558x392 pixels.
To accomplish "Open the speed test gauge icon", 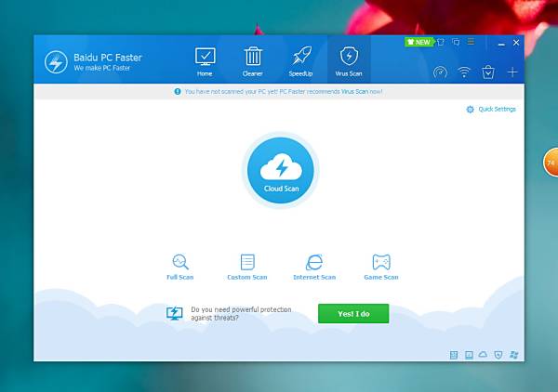I will [440, 72].
